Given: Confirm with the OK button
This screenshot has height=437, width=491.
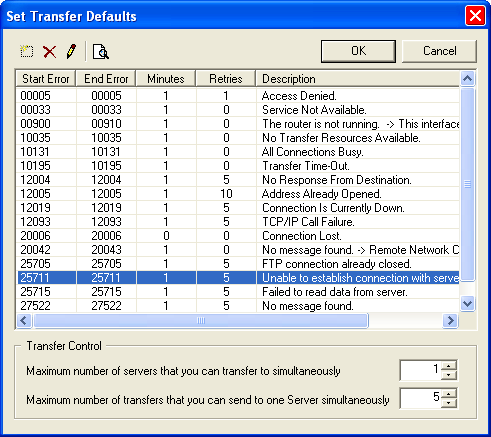Looking at the screenshot, I should (358, 51).
